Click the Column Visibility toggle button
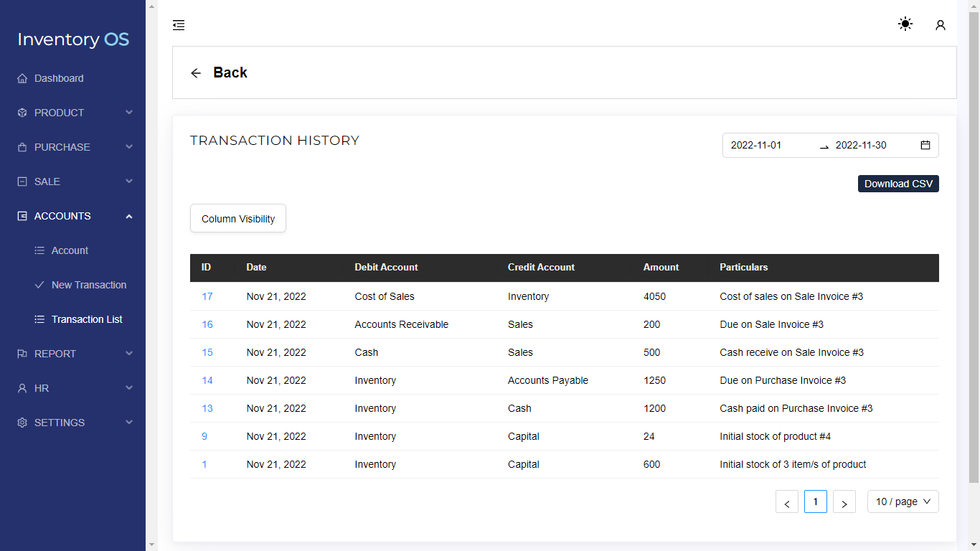This screenshot has height=551, width=980. (x=237, y=218)
